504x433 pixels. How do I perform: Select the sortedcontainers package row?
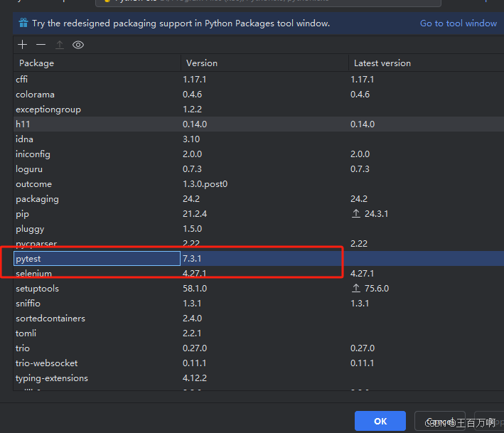coord(259,319)
